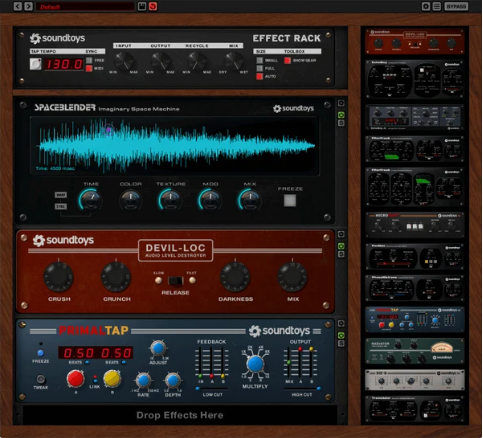This screenshot has width=483, height=438.
Task: Enable the FREE sync option
Action: [89, 60]
